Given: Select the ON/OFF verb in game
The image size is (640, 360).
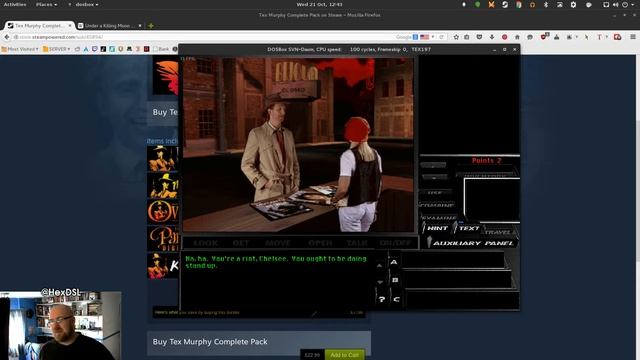Looking at the screenshot, I should 395,243.
